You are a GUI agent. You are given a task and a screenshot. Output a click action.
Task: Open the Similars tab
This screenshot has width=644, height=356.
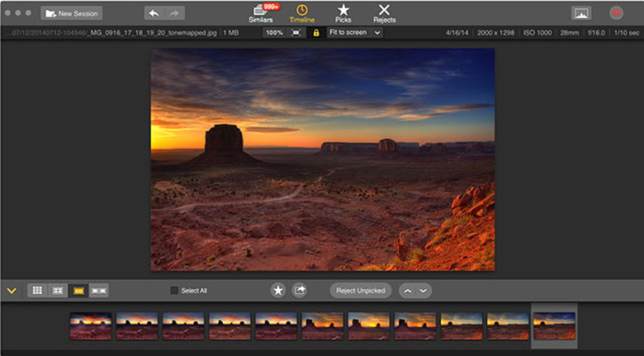point(261,12)
